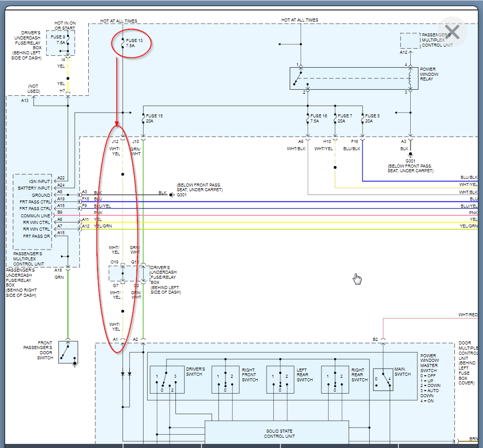The width and height of the screenshot is (483, 448).
Task: Click the Solid State Control Unit block
Action: (276, 433)
